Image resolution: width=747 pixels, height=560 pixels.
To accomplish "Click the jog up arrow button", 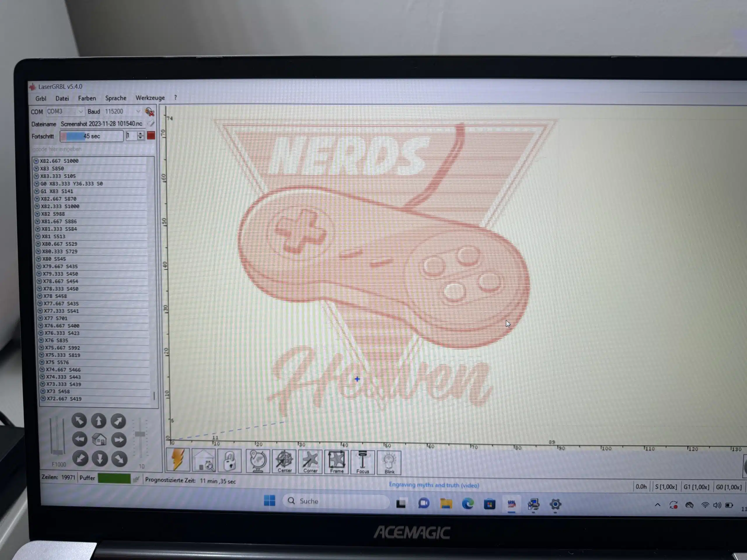I will point(99,421).
